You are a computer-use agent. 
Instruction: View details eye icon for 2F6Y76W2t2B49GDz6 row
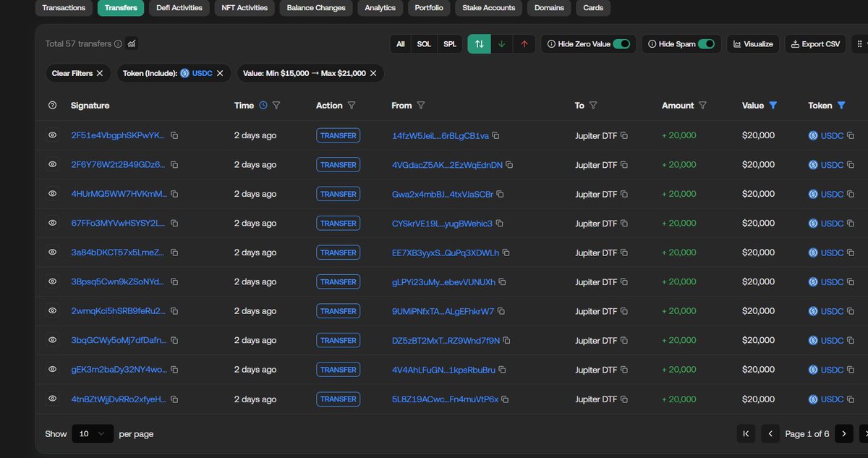coord(52,165)
